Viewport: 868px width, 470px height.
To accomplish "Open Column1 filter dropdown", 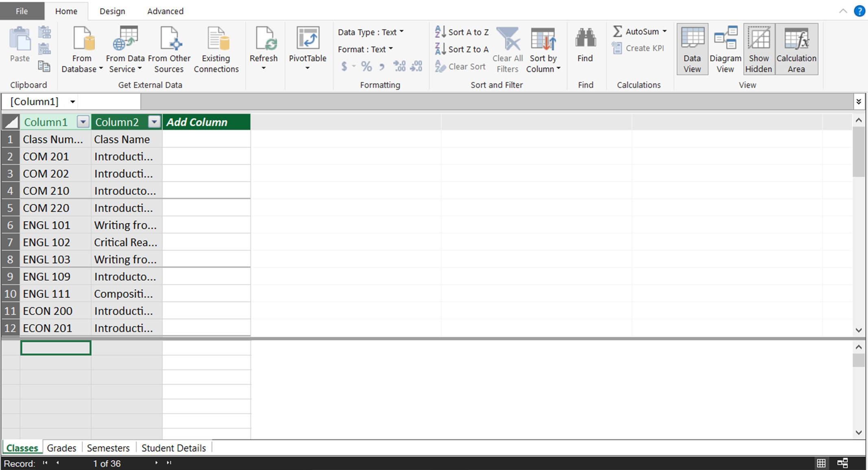I will tap(83, 122).
